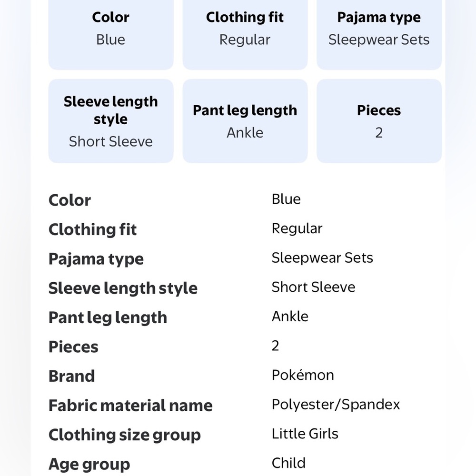Select the Pajama type row label
Image resolution: width=476 pixels, height=476 pixels.
(x=96, y=259)
